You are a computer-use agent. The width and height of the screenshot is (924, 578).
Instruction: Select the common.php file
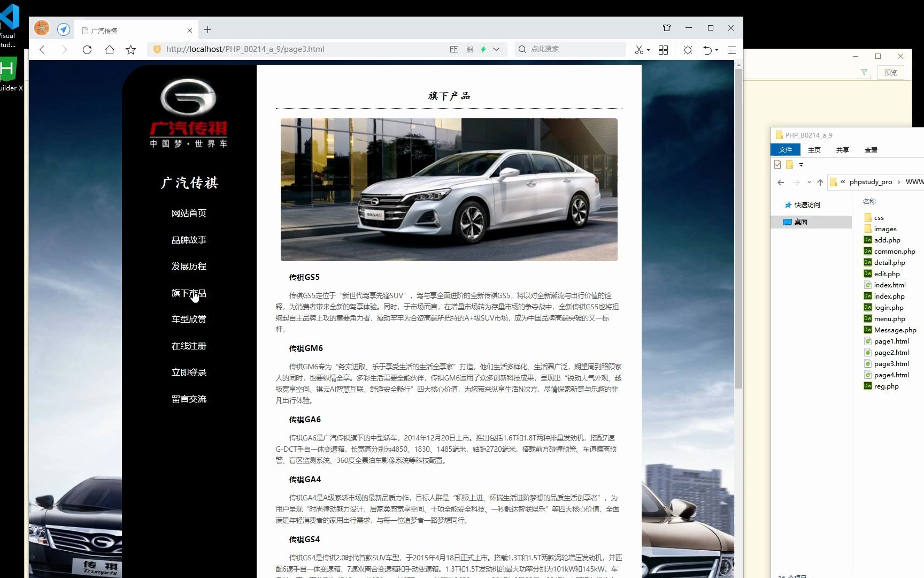[890, 252]
